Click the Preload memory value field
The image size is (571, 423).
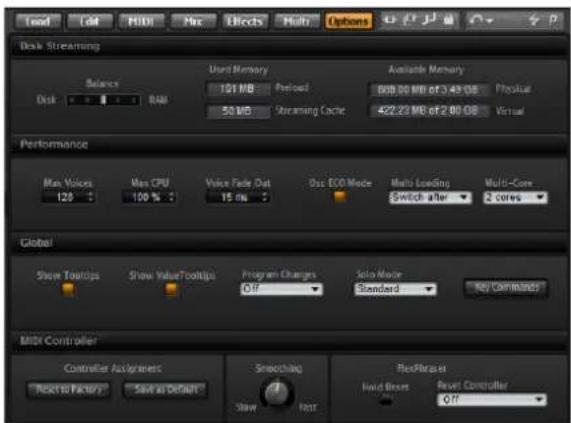(x=239, y=89)
